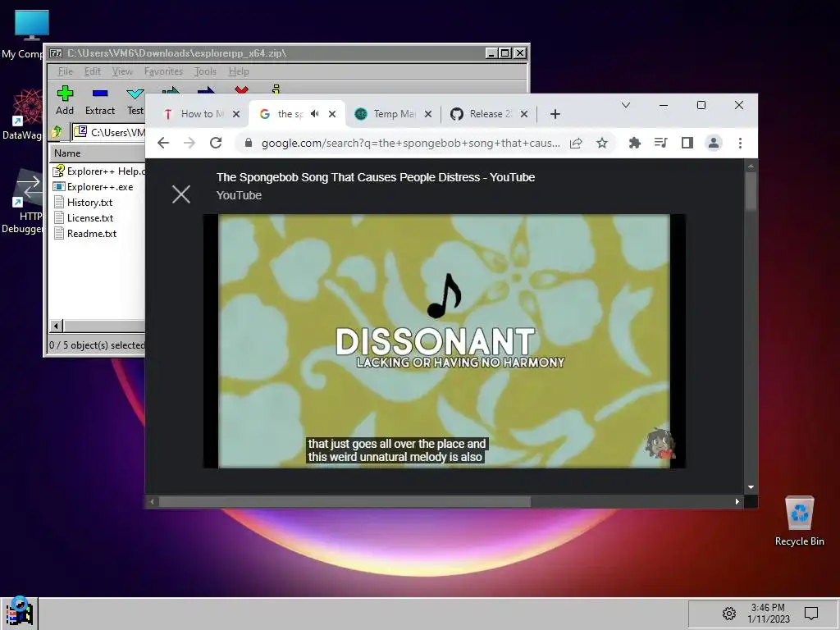
Task: Select License.txt in 7-Zip list
Action: point(84,218)
